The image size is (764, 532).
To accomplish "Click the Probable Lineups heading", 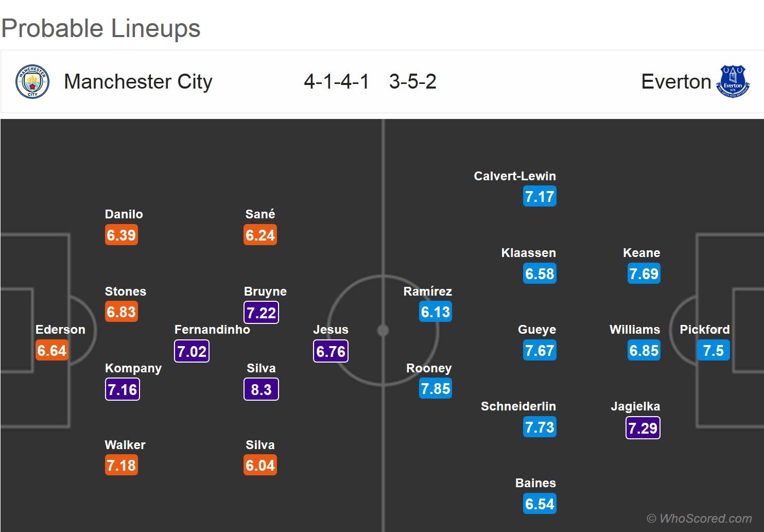I will point(101,28).
